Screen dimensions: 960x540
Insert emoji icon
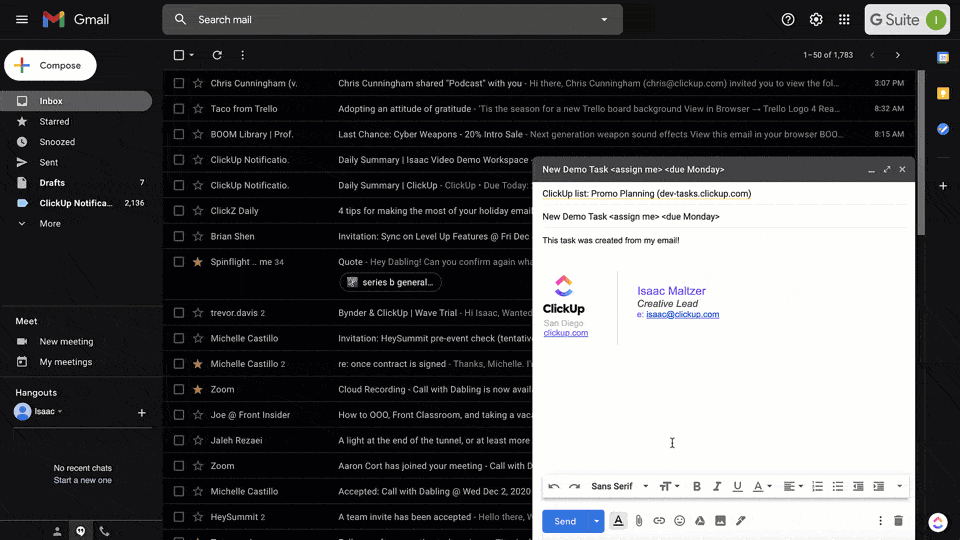click(680, 521)
